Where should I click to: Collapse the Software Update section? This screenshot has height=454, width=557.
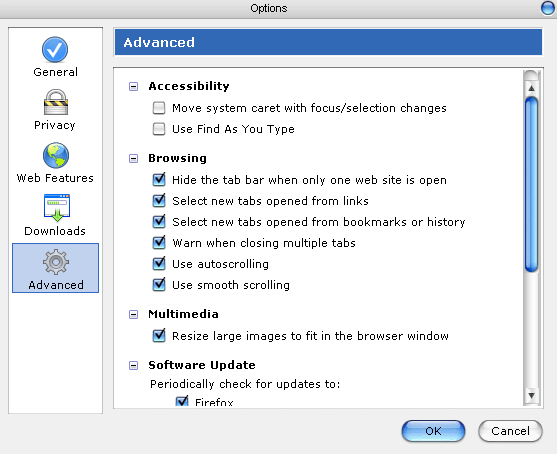[x=133, y=366]
